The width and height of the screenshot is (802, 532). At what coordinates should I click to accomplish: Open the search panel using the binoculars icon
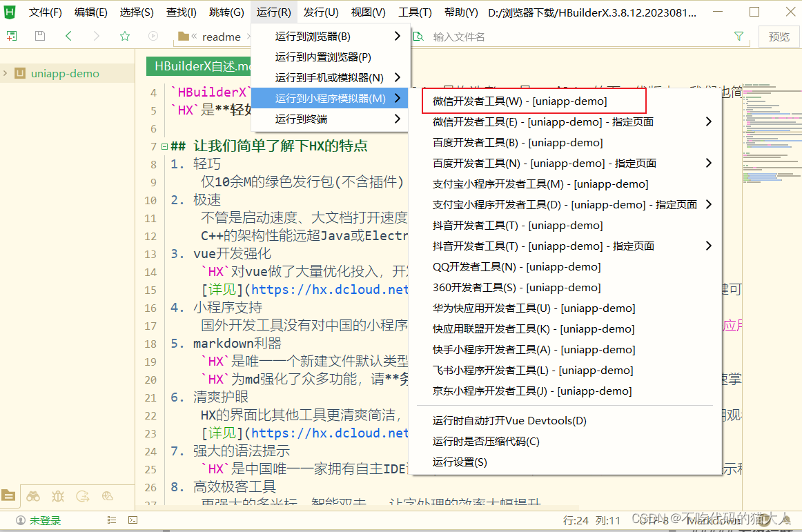[x=32, y=496]
